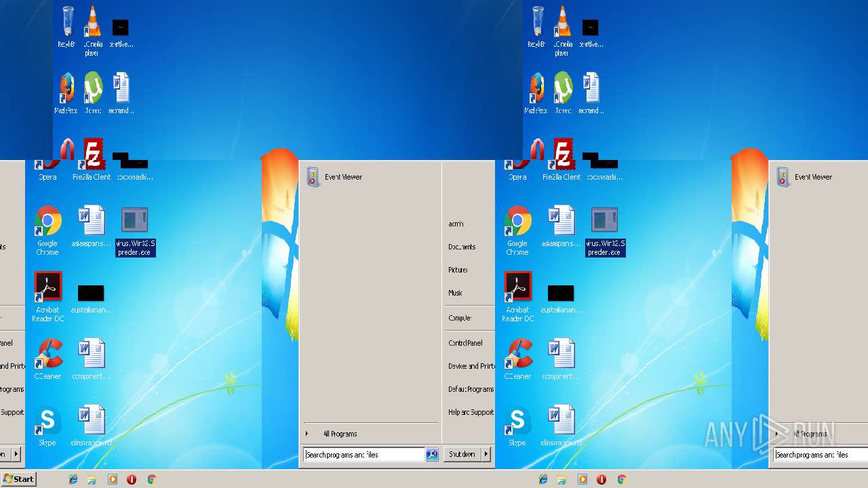Open Pictures from the Start menu
Image resolution: width=868 pixels, height=488 pixels.
[x=458, y=270]
